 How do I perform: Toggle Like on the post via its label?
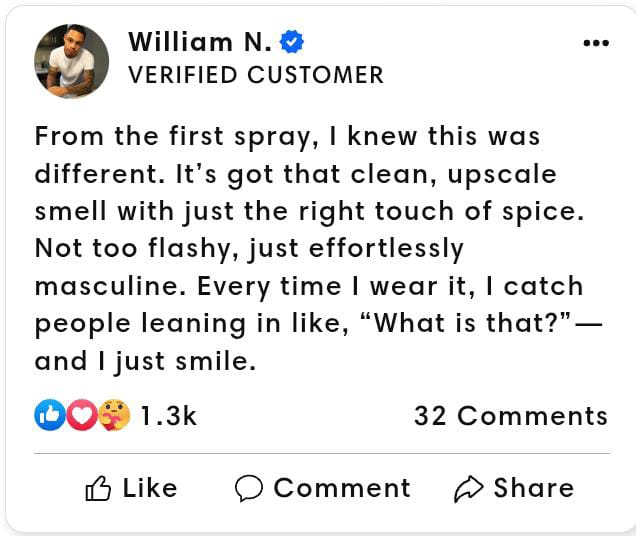tap(150, 488)
